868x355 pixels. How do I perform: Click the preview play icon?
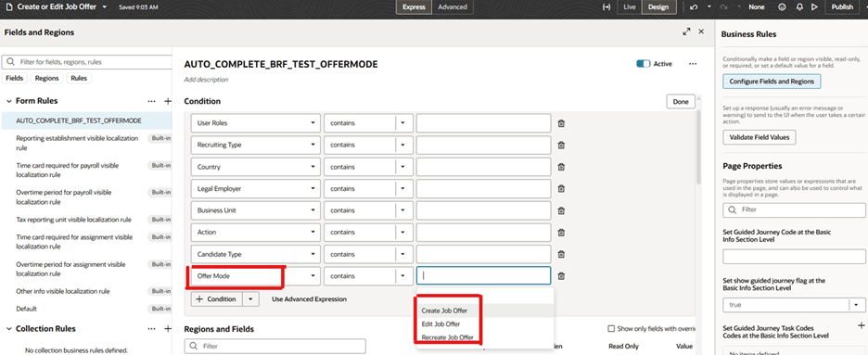point(814,7)
